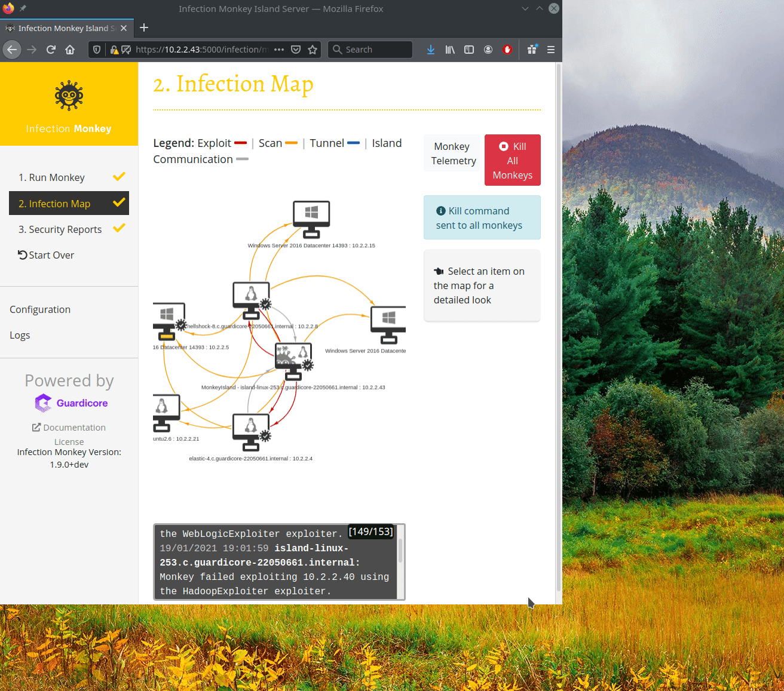Screen dimensions: 784x691
Task: Close the Infection Monkey Island tab
Action: pos(124,28)
